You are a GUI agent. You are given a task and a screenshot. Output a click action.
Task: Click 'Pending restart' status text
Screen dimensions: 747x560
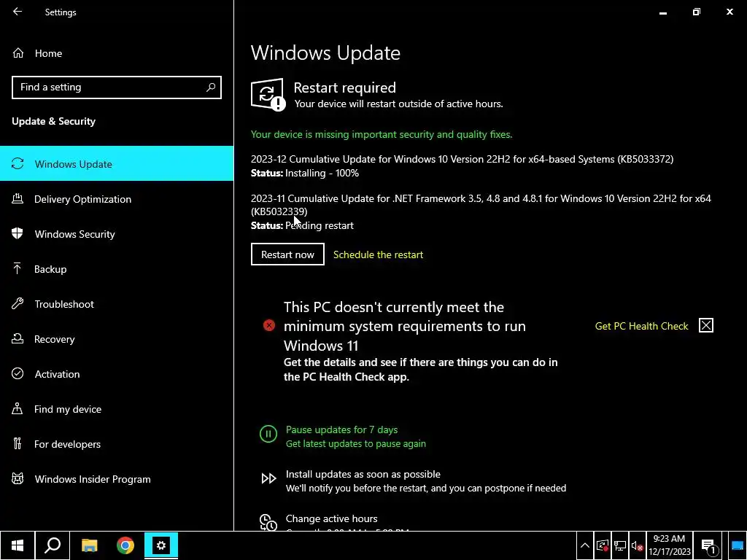click(320, 225)
